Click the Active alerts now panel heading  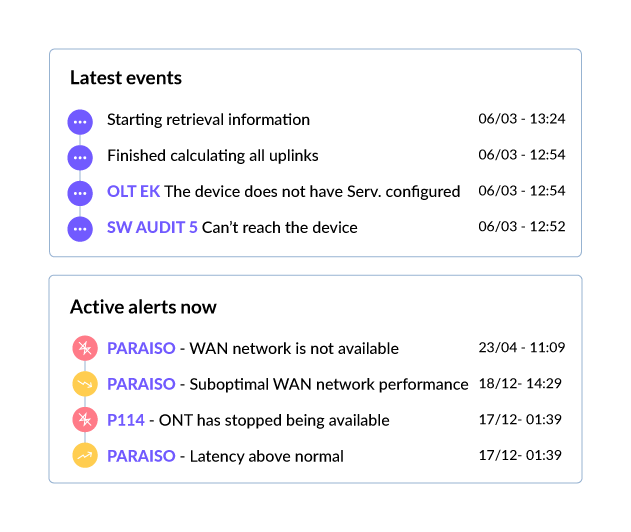click(x=143, y=307)
